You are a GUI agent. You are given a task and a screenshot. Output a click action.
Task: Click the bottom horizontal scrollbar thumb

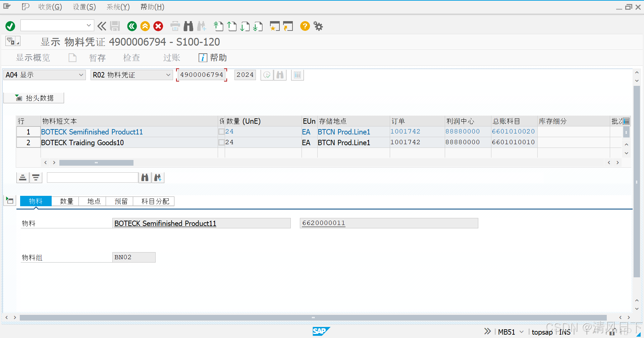coord(313,317)
